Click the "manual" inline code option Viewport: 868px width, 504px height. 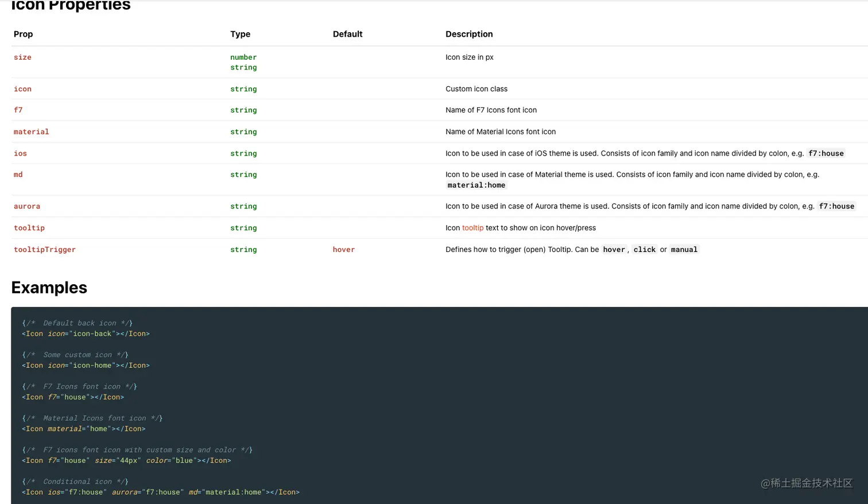click(x=684, y=250)
